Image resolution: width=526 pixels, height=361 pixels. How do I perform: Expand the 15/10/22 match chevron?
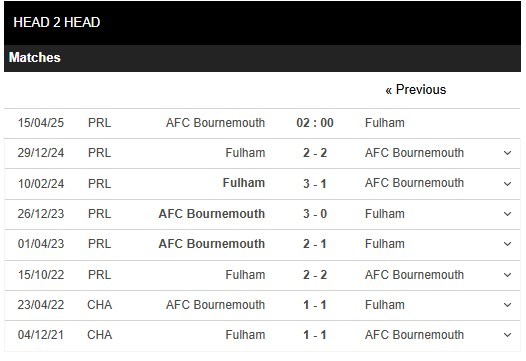(507, 275)
